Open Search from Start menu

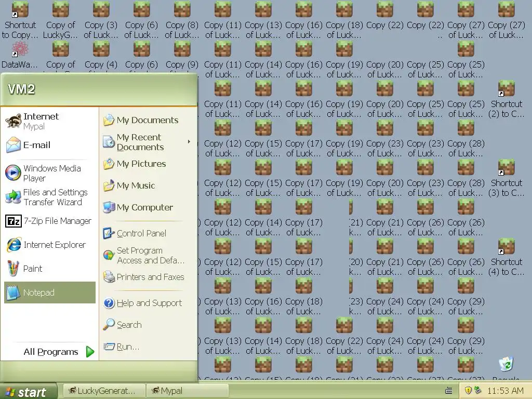pyautogui.click(x=147, y=325)
